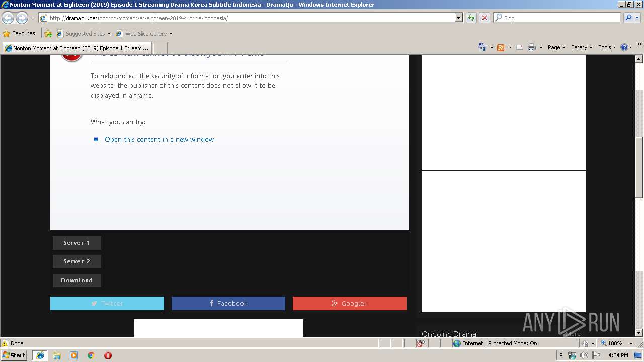Select the Nonton Moment at Eighteen tab
This screenshot has height=362, width=644.
76,48
